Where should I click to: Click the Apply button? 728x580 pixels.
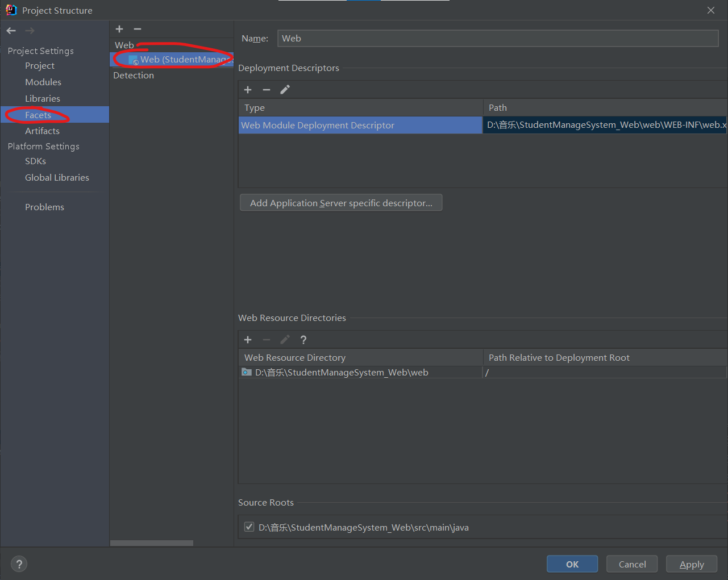pos(692,564)
